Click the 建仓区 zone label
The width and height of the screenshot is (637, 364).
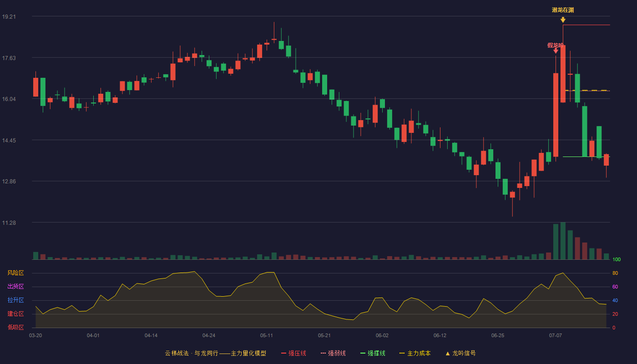tap(15, 314)
